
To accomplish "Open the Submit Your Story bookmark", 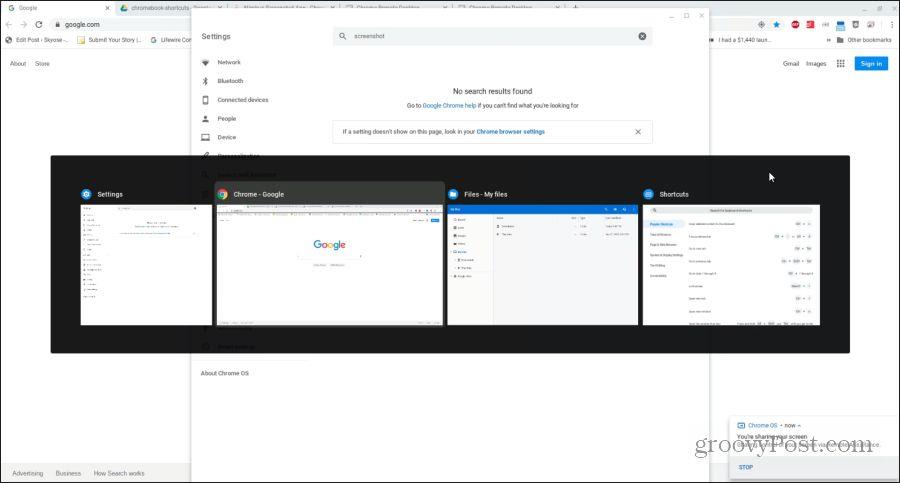I will (x=109, y=40).
